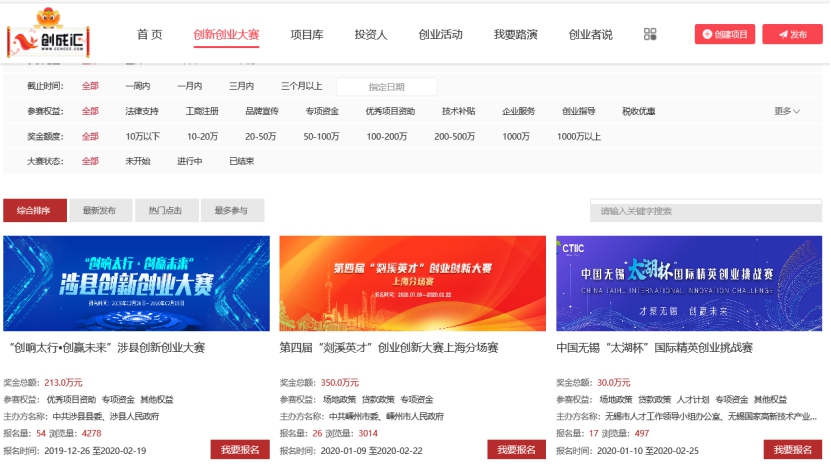The height and width of the screenshot is (466, 831).
Task: Select 全部 for 奖金额度 filter
Action: 90,136
